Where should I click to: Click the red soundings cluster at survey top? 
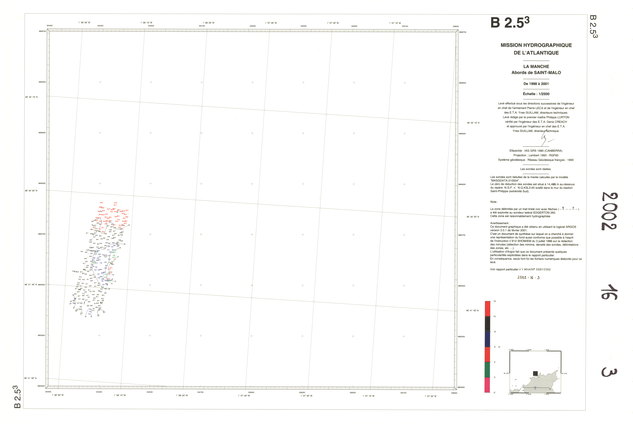(110, 215)
